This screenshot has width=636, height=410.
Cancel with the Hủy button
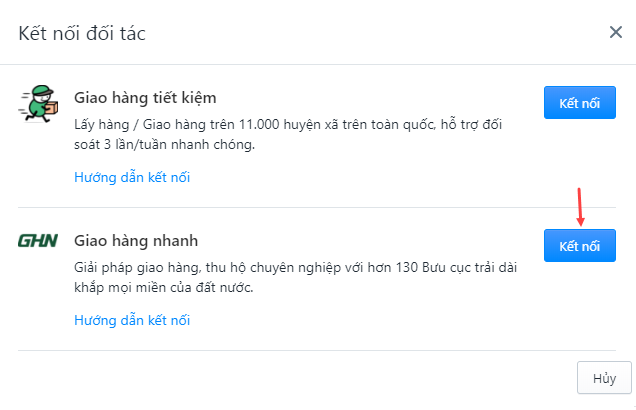point(604,378)
